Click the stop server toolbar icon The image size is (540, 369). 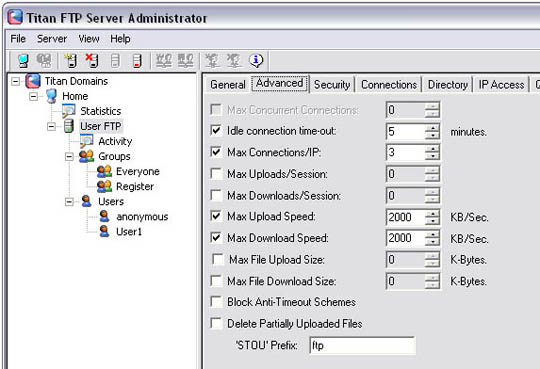coord(137,61)
